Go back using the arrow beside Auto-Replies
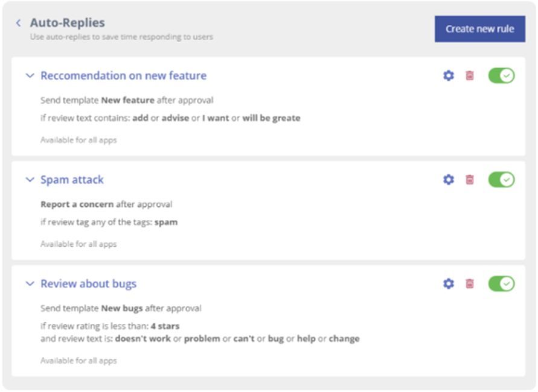The height and width of the screenshot is (392, 538). point(19,23)
